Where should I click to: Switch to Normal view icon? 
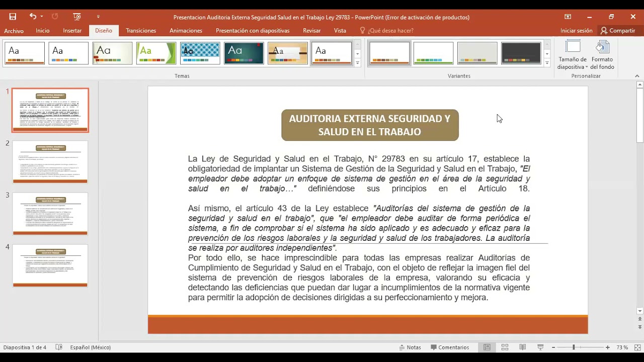click(x=487, y=347)
